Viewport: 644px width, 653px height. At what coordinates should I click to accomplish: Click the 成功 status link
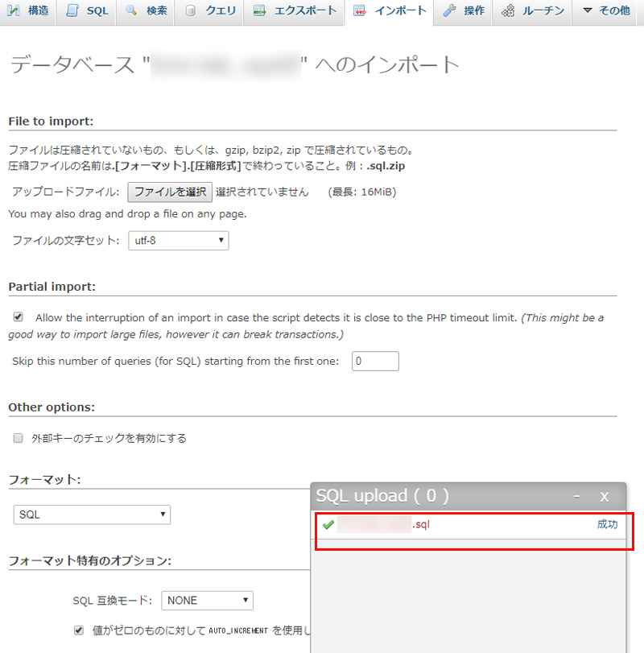pyautogui.click(x=607, y=524)
